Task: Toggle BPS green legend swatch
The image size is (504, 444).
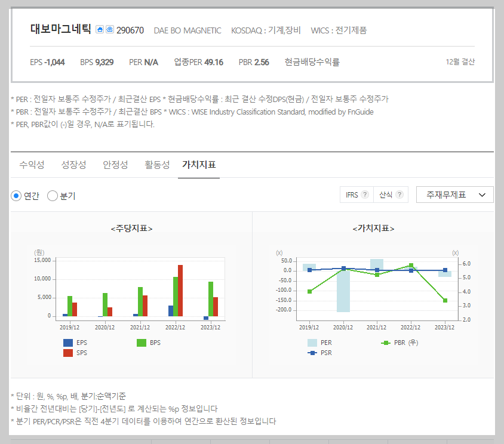Action: pos(142,343)
